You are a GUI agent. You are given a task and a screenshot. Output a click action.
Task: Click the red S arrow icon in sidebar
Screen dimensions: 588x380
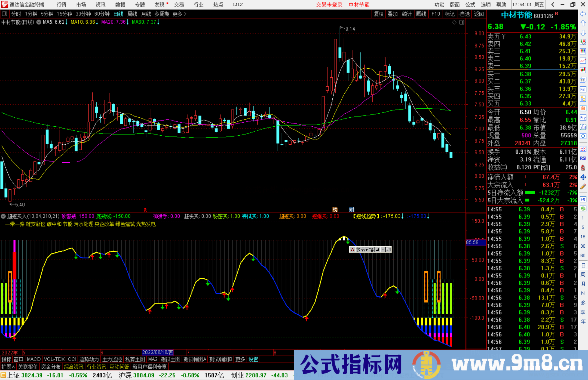[x=583, y=168]
